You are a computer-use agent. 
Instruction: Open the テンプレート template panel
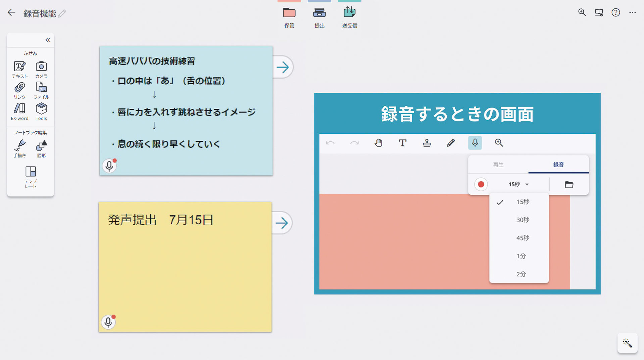point(31,177)
